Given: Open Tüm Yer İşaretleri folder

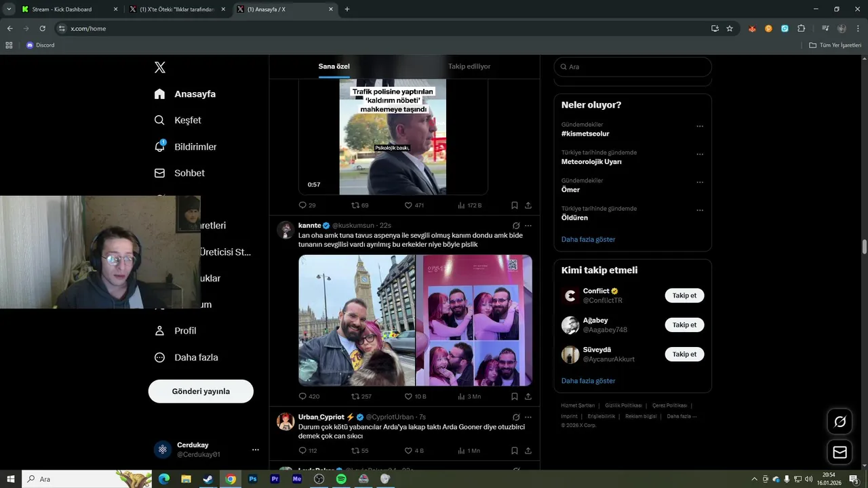Looking at the screenshot, I should pos(835,45).
